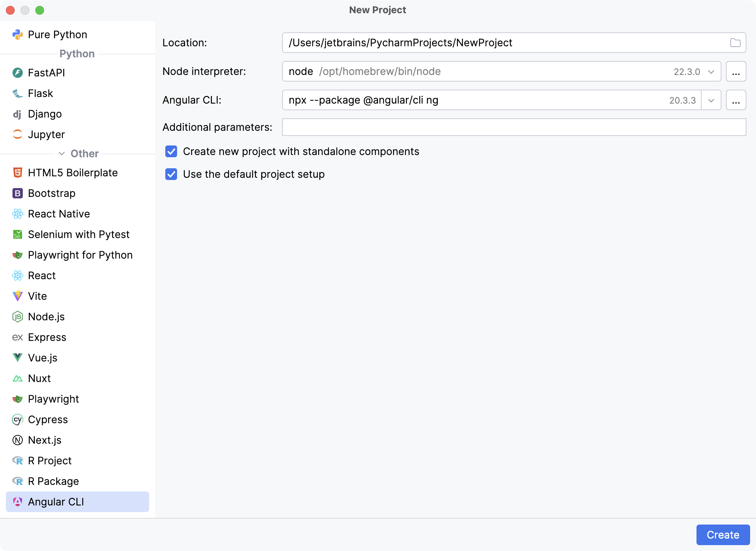Select the FastAPI project type icon

tap(18, 73)
